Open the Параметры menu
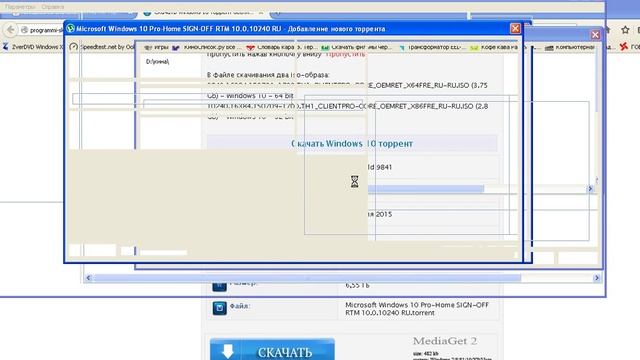 pos(20,7)
